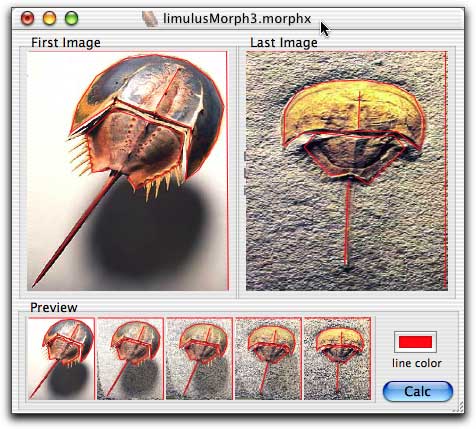The height and width of the screenshot is (429, 476).
Task: Click the yellow fossil shell outline in Last Image
Action: point(353,111)
